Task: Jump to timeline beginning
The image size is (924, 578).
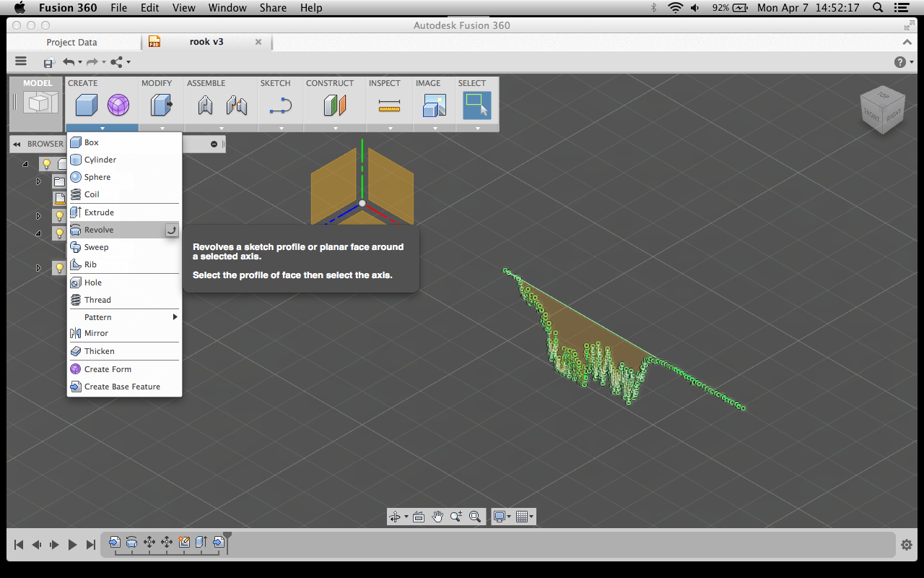Action: point(19,545)
